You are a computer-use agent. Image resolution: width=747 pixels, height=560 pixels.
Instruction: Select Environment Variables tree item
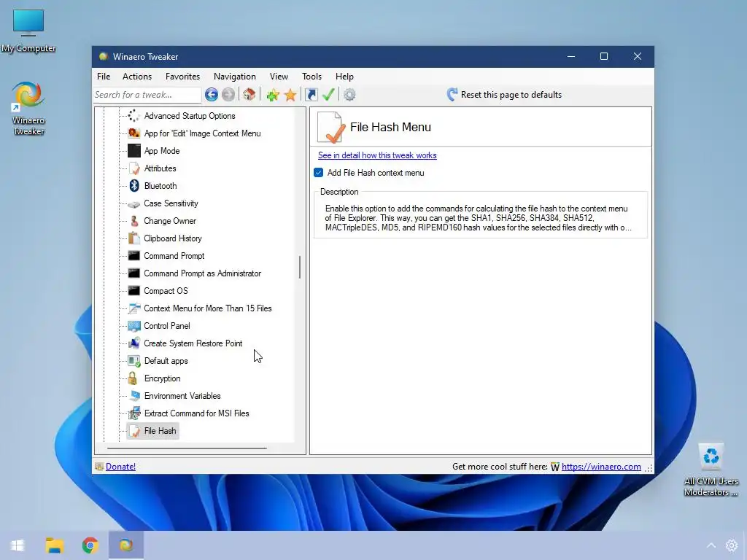(x=182, y=396)
